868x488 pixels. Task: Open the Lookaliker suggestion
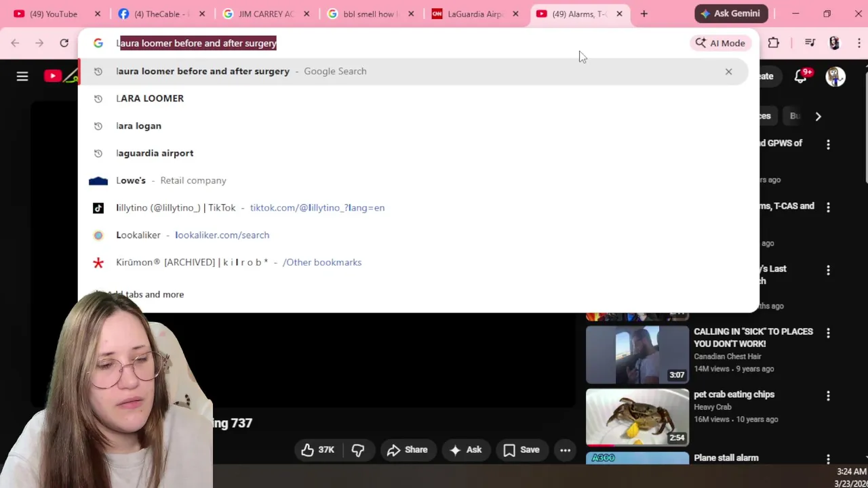(414, 235)
